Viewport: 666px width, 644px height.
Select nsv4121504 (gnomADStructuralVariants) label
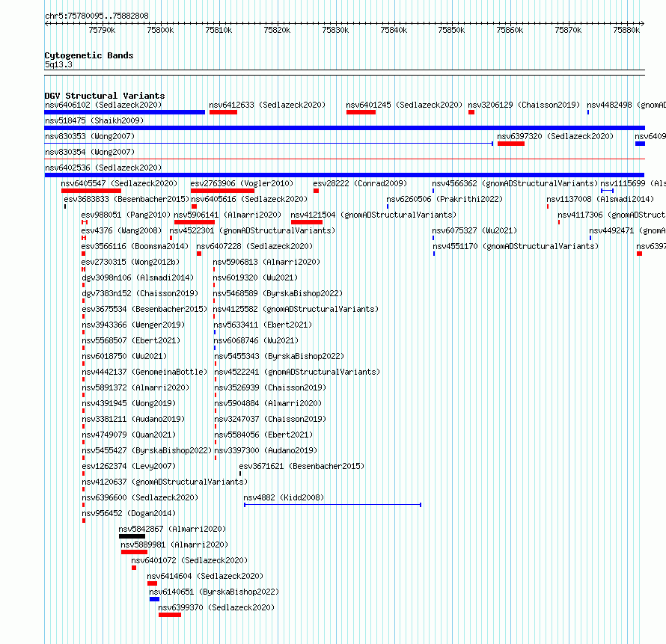point(373,215)
